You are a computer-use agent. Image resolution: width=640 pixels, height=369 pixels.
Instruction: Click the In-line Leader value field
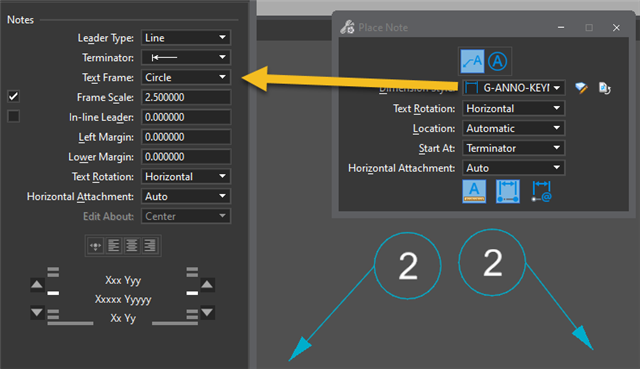coord(186,117)
